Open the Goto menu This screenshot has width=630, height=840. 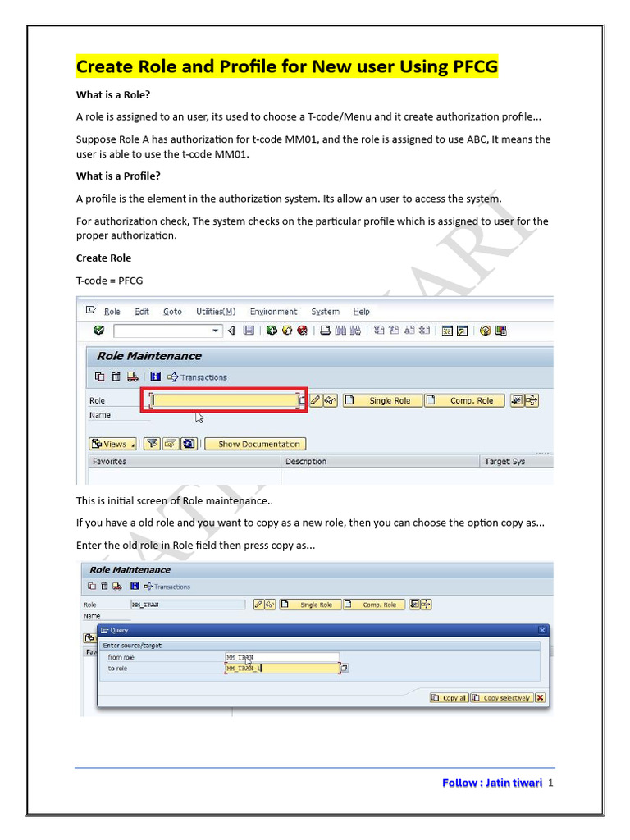click(x=172, y=311)
